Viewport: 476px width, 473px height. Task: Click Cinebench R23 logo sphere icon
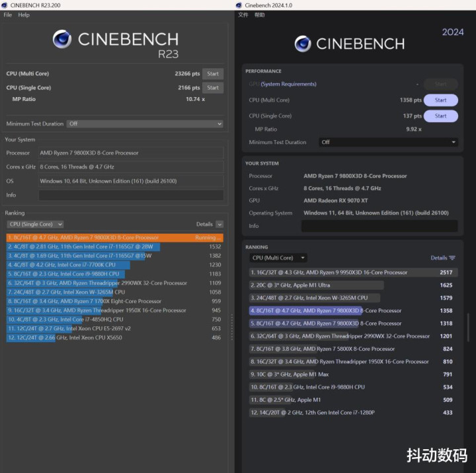pos(62,39)
